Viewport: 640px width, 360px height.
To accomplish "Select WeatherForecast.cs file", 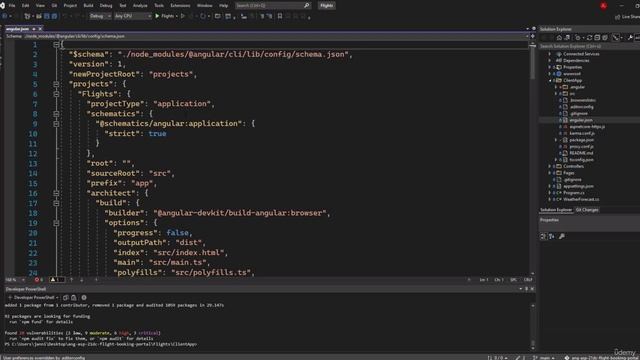I will click(x=581, y=200).
